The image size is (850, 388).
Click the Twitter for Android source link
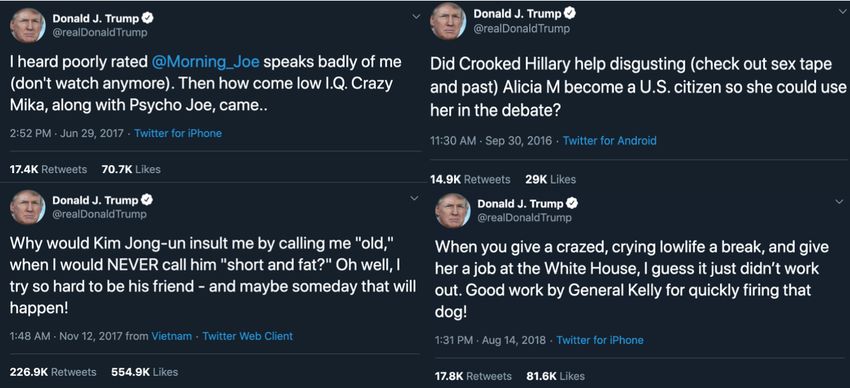click(609, 141)
